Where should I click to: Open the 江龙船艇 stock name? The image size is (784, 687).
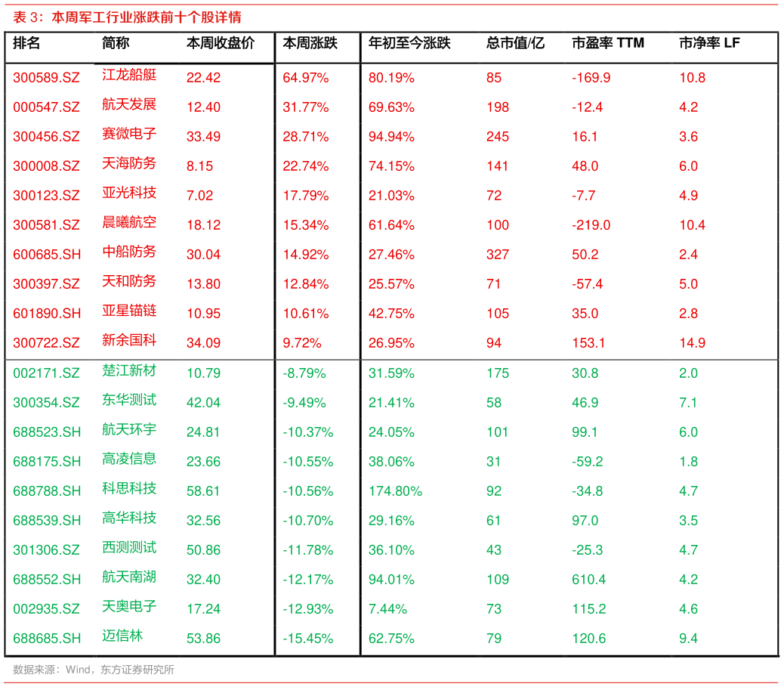click(x=129, y=76)
